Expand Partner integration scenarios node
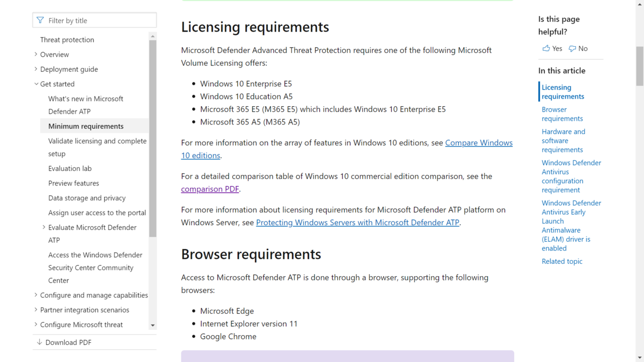The image size is (644, 362). (36, 310)
